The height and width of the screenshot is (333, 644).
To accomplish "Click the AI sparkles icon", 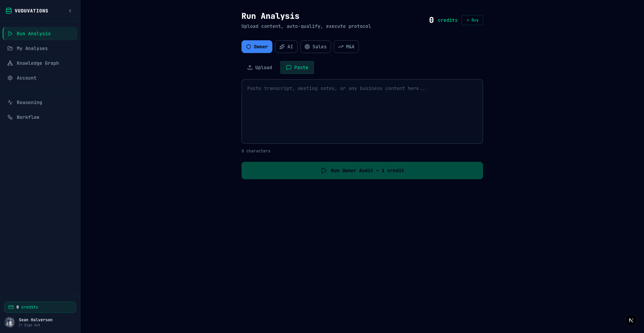I will [282, 47].
